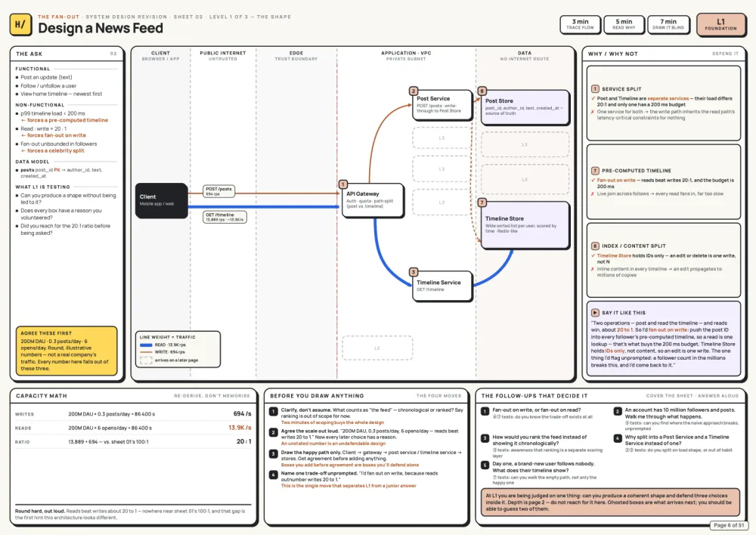The image size is (756, 535).
Task: Select the 3 min Trace Flow button
Action: pos(580,24)
